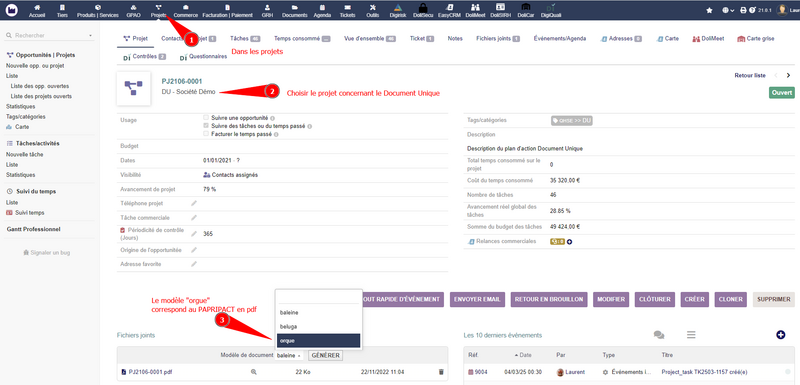Open the language globe dropdown

[x=729, y=10]
